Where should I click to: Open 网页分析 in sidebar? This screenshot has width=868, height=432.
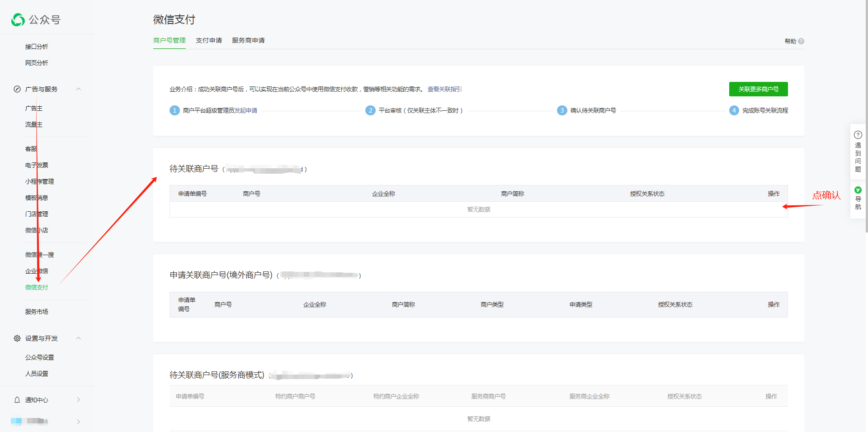click(x=37, y=63)
